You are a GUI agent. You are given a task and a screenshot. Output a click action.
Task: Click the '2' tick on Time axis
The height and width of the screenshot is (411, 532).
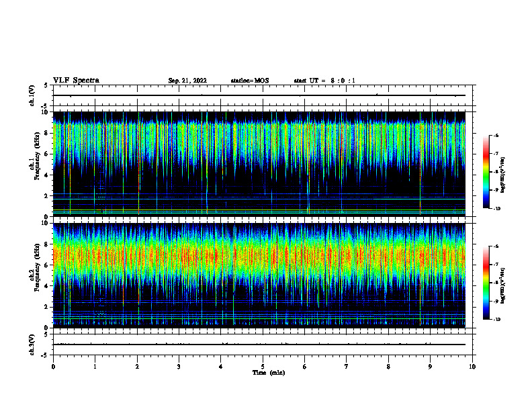137,367
